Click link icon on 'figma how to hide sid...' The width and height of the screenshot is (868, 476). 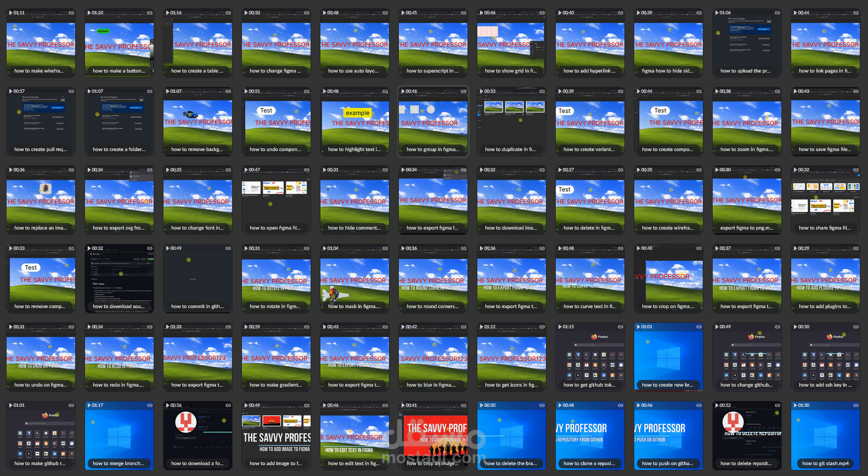tap(699, 13)
